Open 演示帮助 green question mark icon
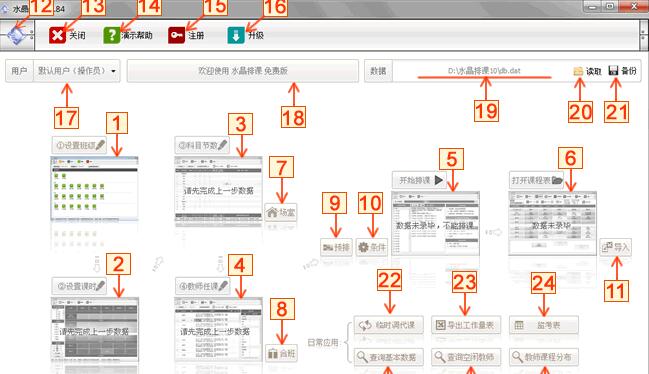 111,35
